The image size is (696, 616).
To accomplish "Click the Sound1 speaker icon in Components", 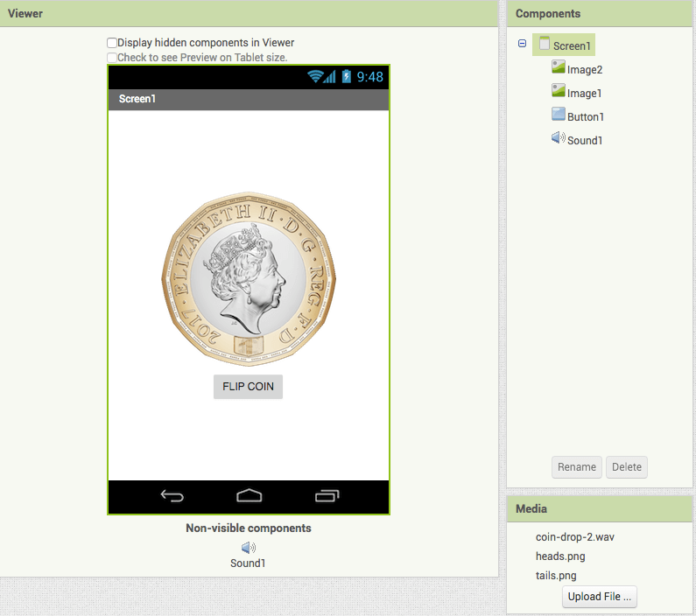I will pyautogui.click(x=558, y=137).
